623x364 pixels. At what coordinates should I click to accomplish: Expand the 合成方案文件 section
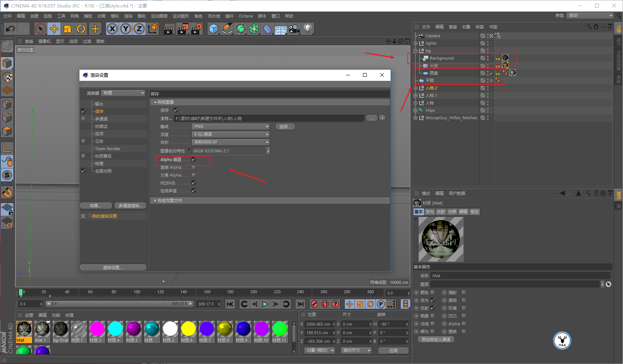(155, 200)
